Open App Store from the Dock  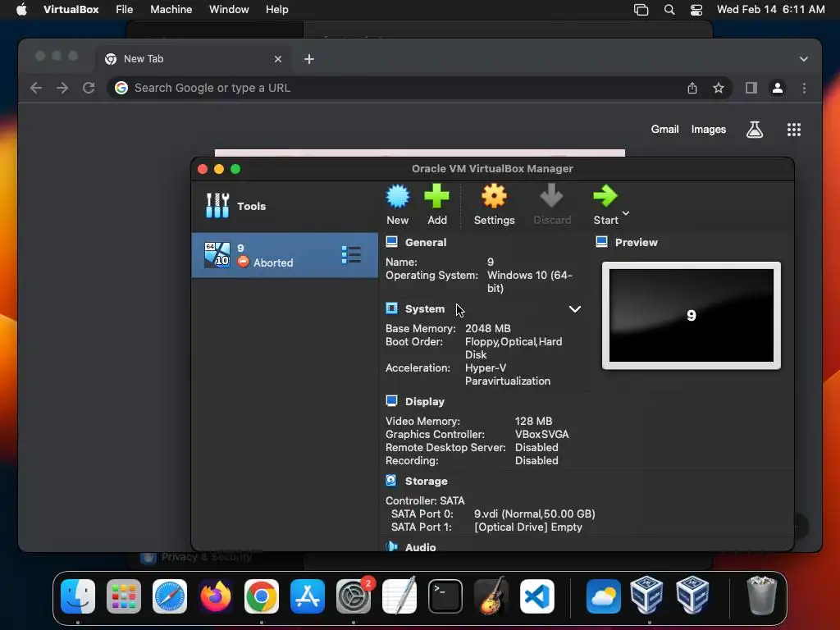coord(308,596)
